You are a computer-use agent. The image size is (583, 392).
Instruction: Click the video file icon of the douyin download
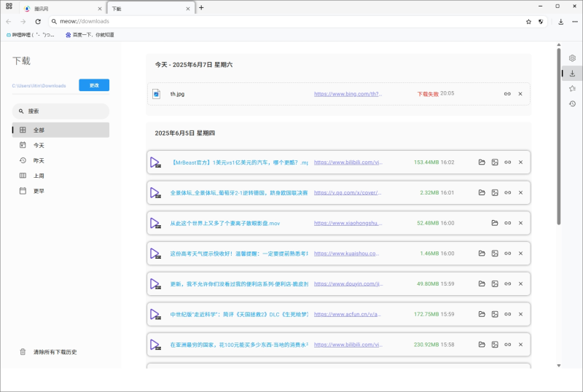point(155,284)
